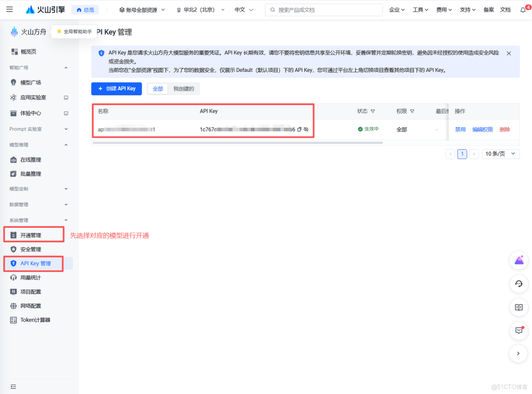Copy the API Key value
Screen dimensions: 532x394
300,129
